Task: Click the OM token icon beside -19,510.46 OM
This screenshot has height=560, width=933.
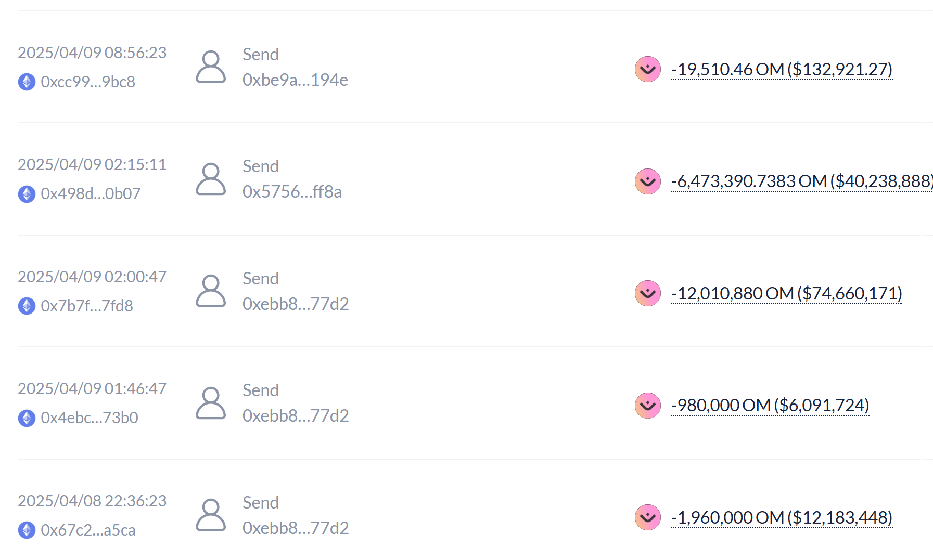Action: click(647, 69)
